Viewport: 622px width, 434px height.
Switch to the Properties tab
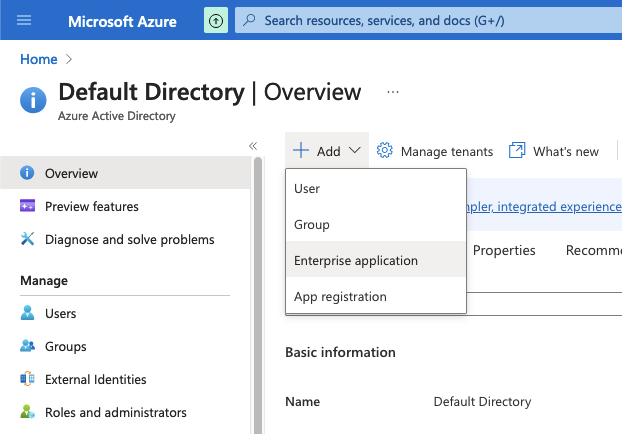[504, 250]
